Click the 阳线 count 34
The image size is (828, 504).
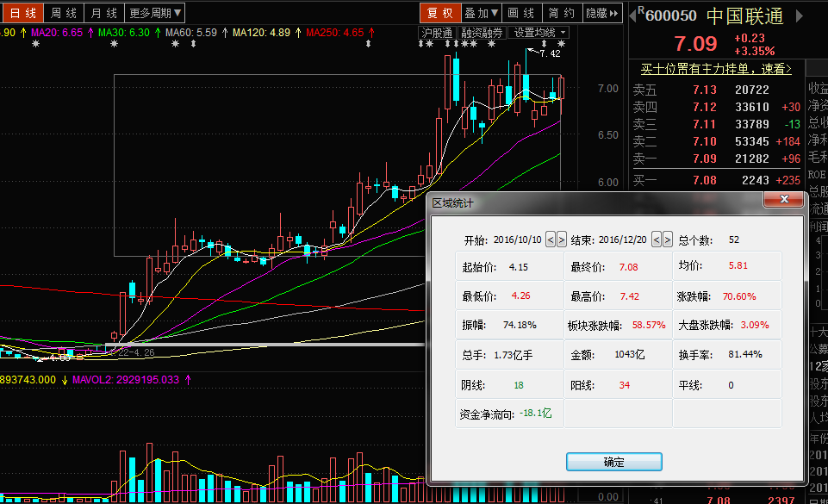(624, 385)
